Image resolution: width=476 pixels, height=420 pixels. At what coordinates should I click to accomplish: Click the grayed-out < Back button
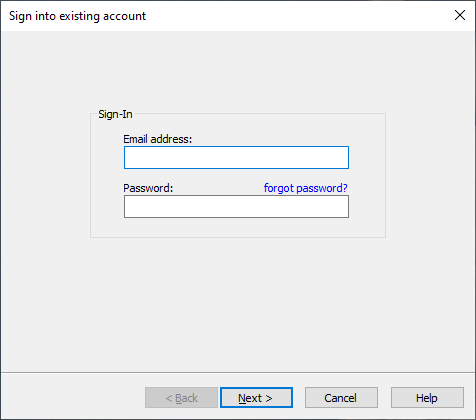(x=181, y=398)
